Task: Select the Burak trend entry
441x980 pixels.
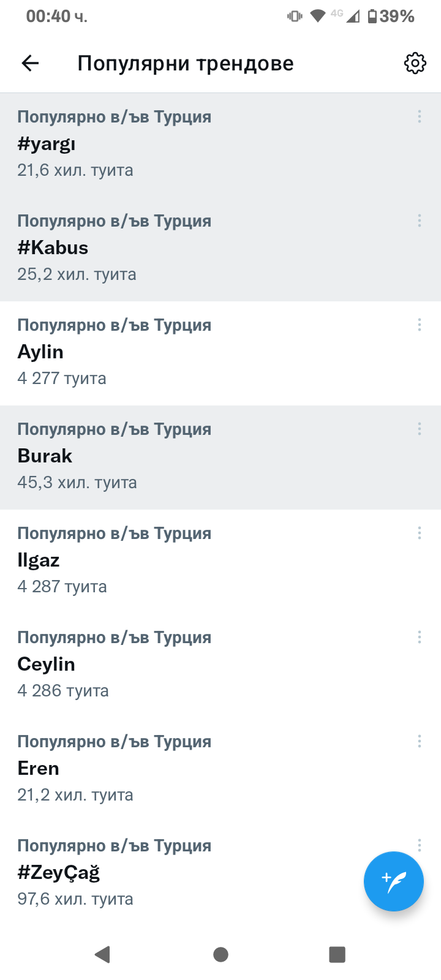Action: [184, 457]
